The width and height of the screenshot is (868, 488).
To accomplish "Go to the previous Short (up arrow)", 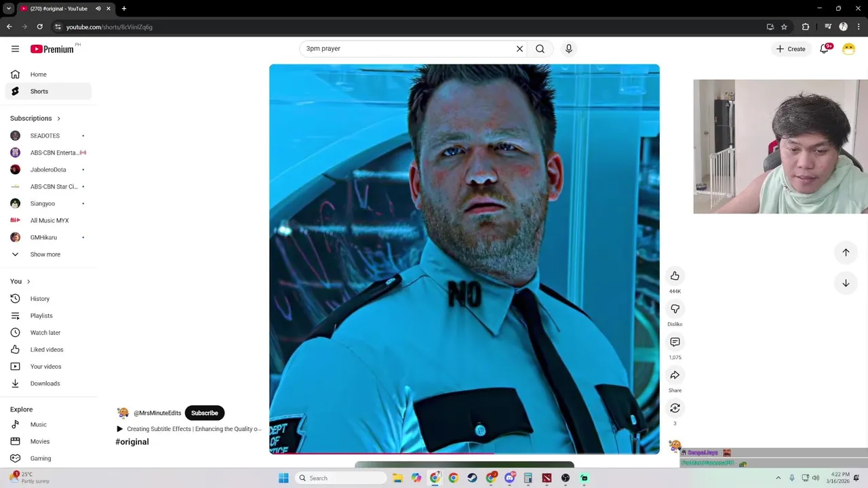I will coord(846,252).
